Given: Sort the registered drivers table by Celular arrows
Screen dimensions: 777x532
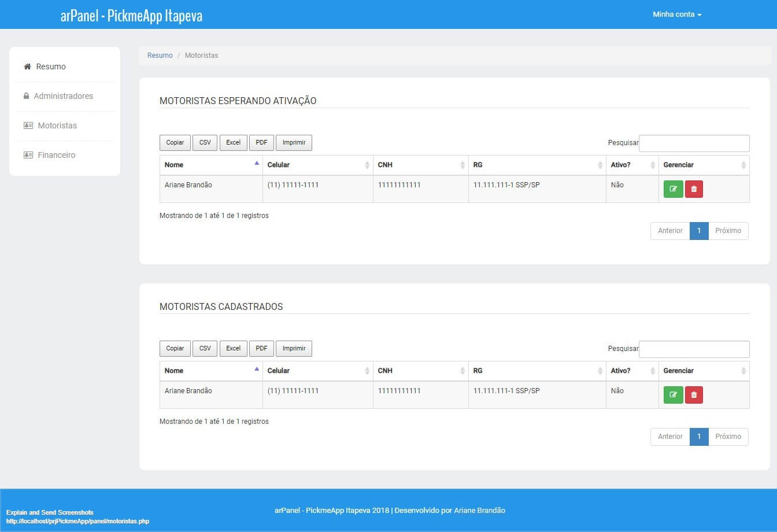Looking at the screenshot, I should point(367,371).
